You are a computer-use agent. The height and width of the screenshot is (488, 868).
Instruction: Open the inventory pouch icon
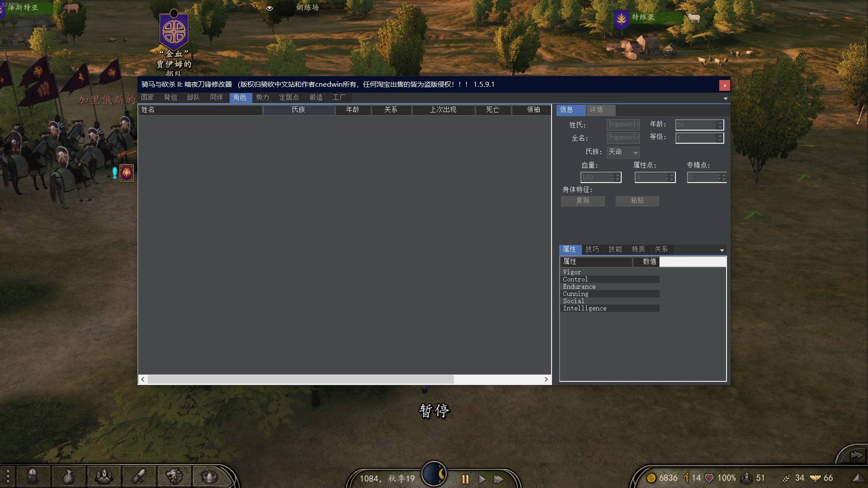pos(68,476)
